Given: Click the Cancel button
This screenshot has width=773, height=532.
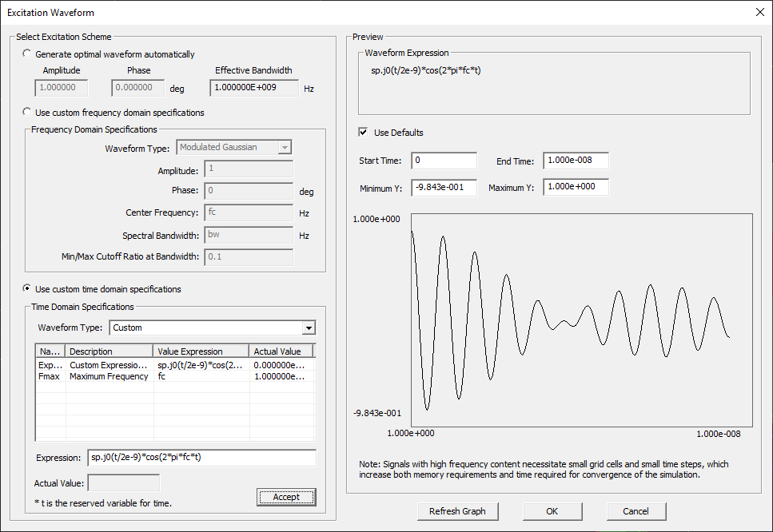Looking at the screenshot, I should tap(636, 511).
